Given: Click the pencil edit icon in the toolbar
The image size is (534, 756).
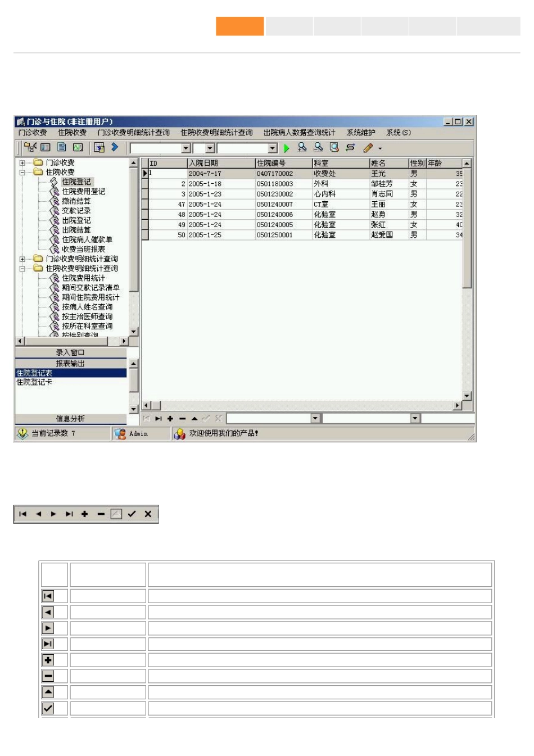Looking at the screenshot, I should (x=368, y=148).
